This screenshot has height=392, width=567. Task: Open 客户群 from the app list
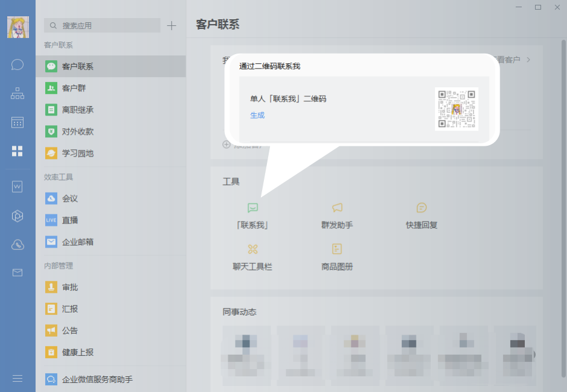click(111, 88)
